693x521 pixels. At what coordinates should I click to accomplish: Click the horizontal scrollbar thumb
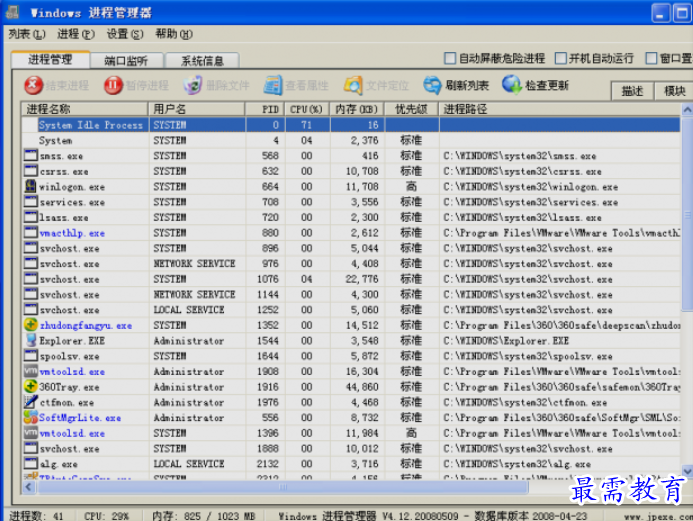pyautogui.click(x=283, y=487)
